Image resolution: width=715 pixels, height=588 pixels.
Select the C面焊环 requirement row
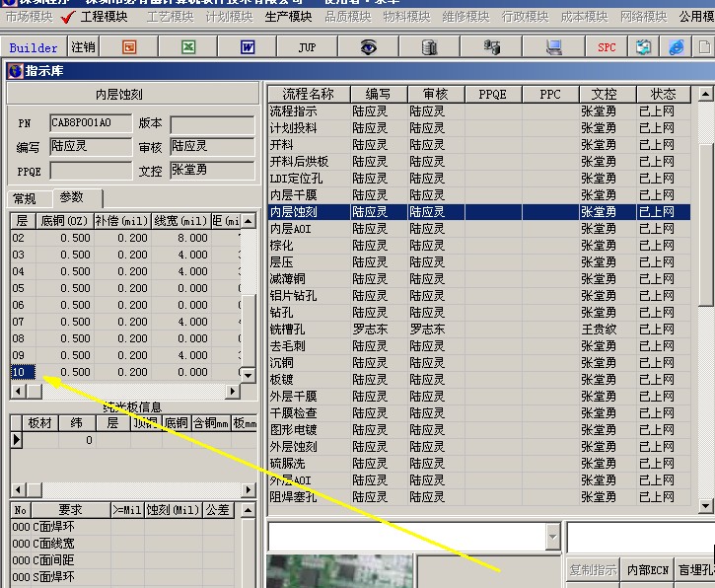(122, 527)
